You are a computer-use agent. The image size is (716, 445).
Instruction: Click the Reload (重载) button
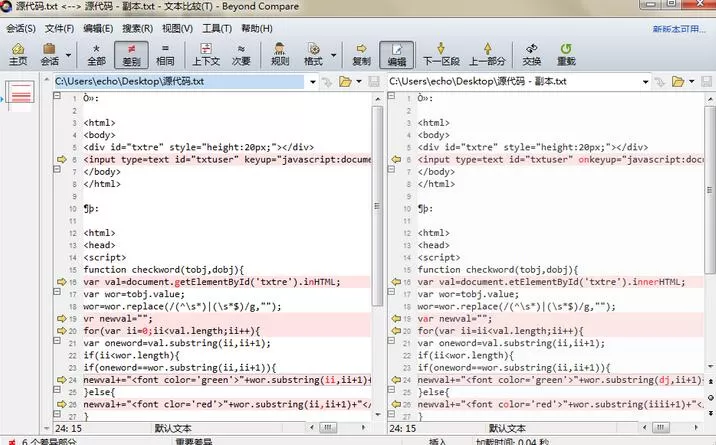[566, 54]
